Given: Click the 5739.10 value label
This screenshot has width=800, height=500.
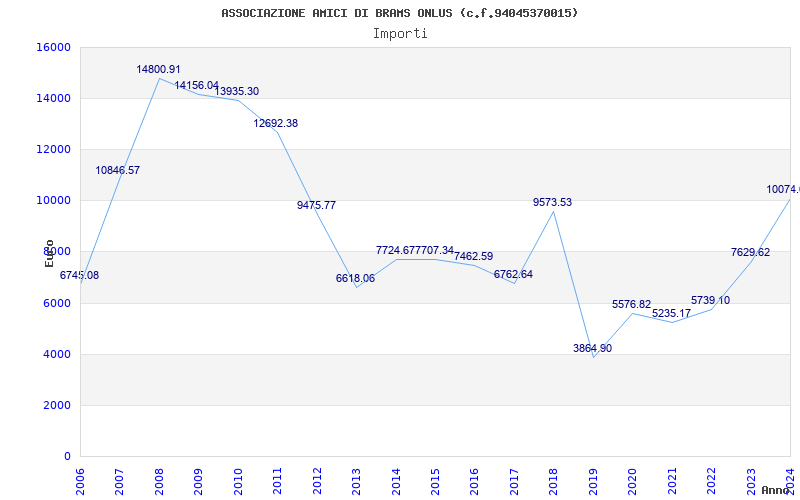Looking at the screenshot, I should [x=711, y=301].
